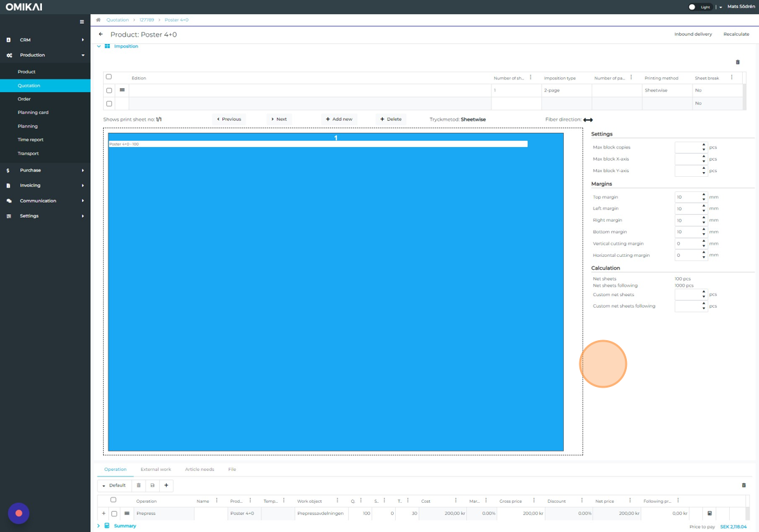759x532 pixels.
Task: Click the hamburger menu icon in sidebar
Action: (82, 22)
